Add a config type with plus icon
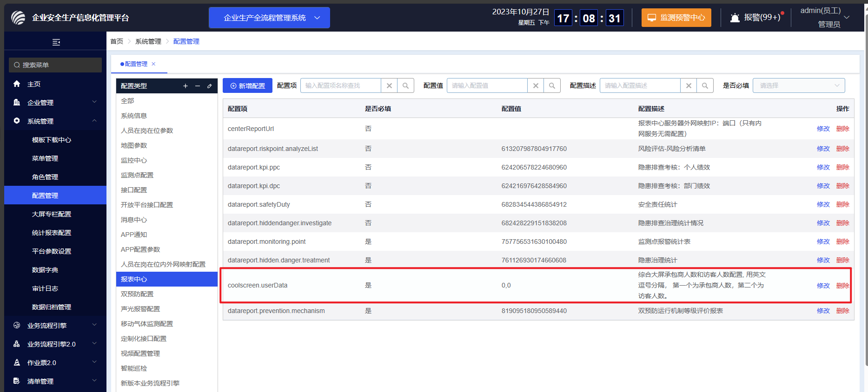Viewport: 868px width, 392px height. [186, 86]
